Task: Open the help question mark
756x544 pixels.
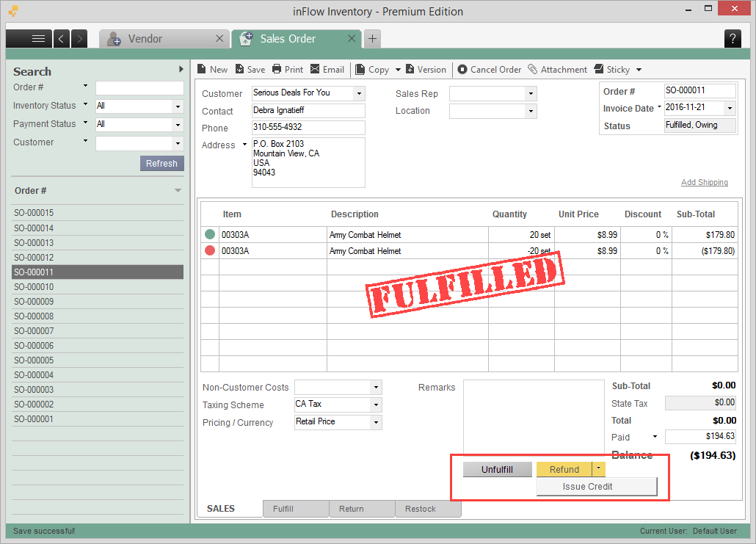Action: tap(733, 39)
